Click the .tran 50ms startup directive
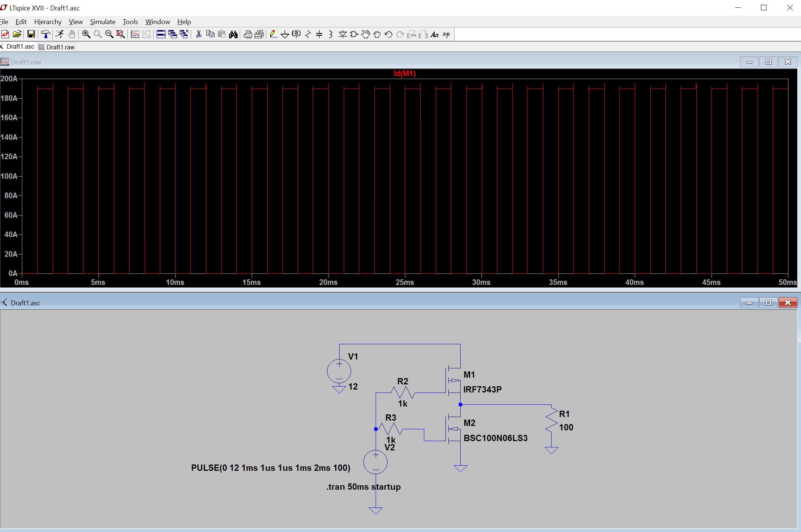801x532 pixels. pos(363,487)
